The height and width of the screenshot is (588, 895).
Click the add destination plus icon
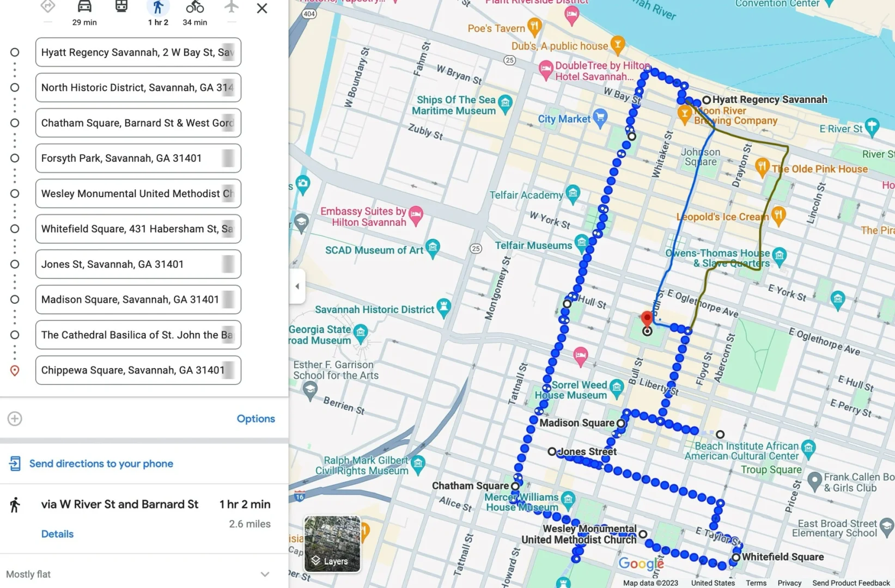tap(15, 418)
